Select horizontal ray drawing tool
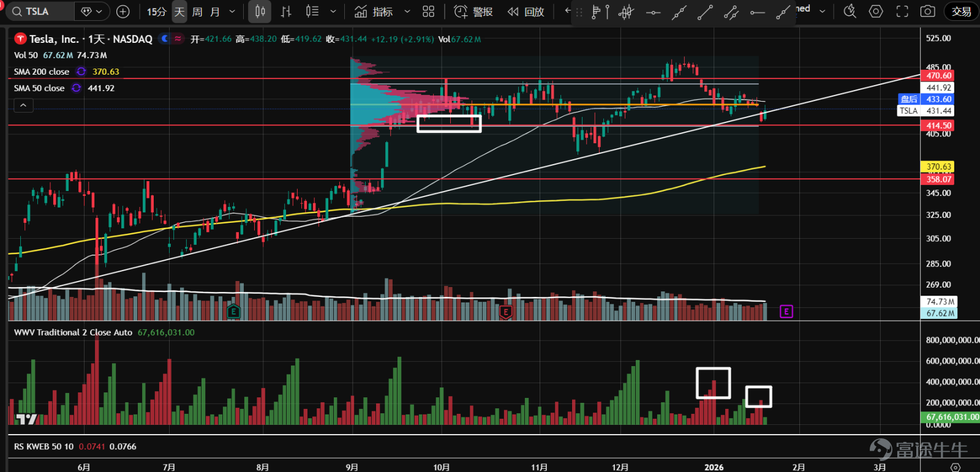This screenshot has width=980, height=472. tap(758, 12)
